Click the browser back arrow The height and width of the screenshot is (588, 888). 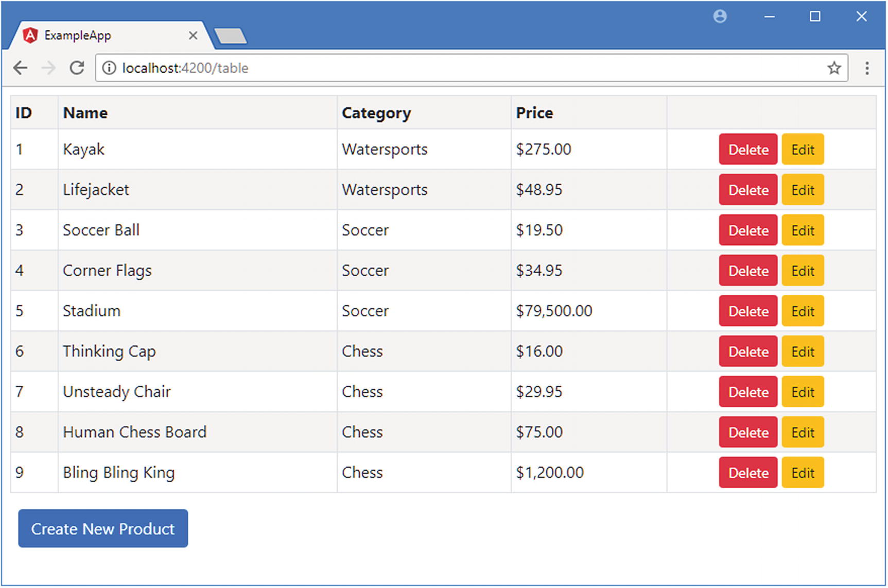pyautogui.click(x=21, y=68)
